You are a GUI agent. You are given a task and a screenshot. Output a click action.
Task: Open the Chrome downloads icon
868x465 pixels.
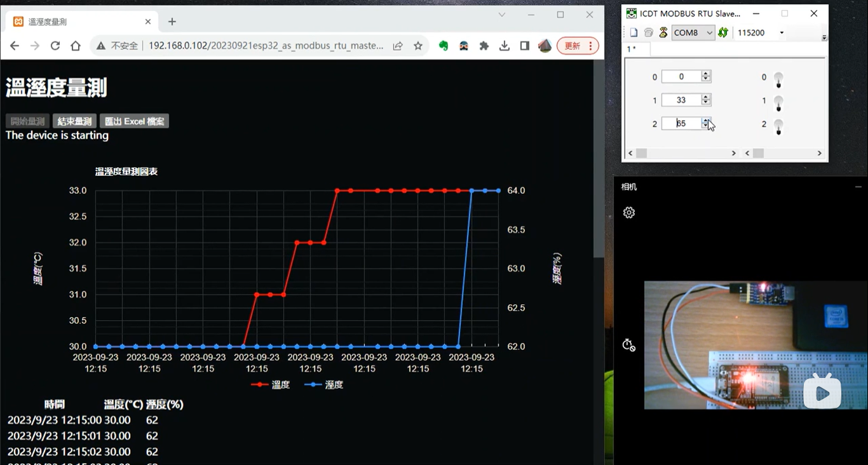click(505, 46)
